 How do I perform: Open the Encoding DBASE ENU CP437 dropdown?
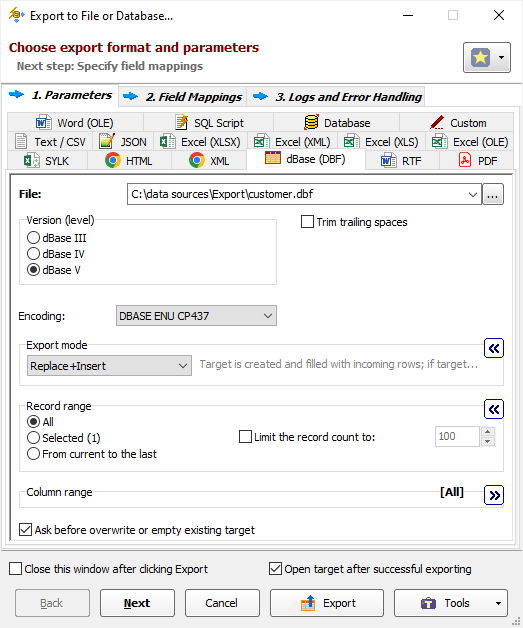pos(196,316)
